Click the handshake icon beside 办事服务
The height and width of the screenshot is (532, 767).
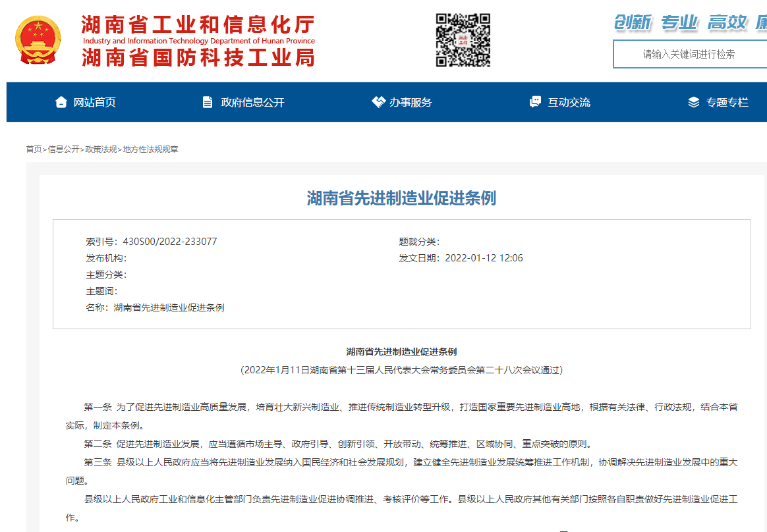(x=379, y=101)
